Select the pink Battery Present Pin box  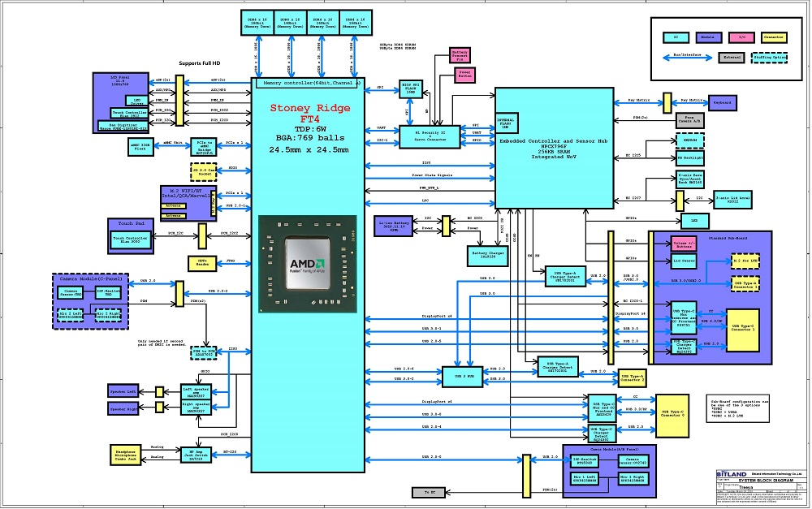(x=460, y=55)
